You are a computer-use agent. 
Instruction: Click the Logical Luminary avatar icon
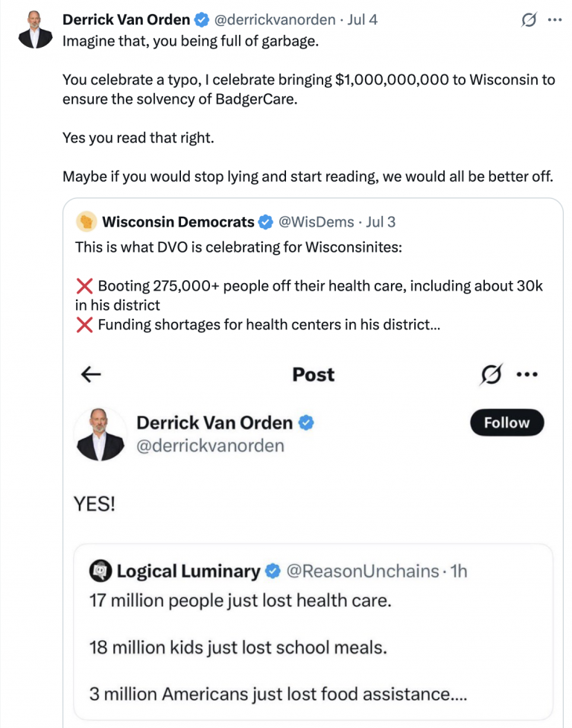pos(101,571)
